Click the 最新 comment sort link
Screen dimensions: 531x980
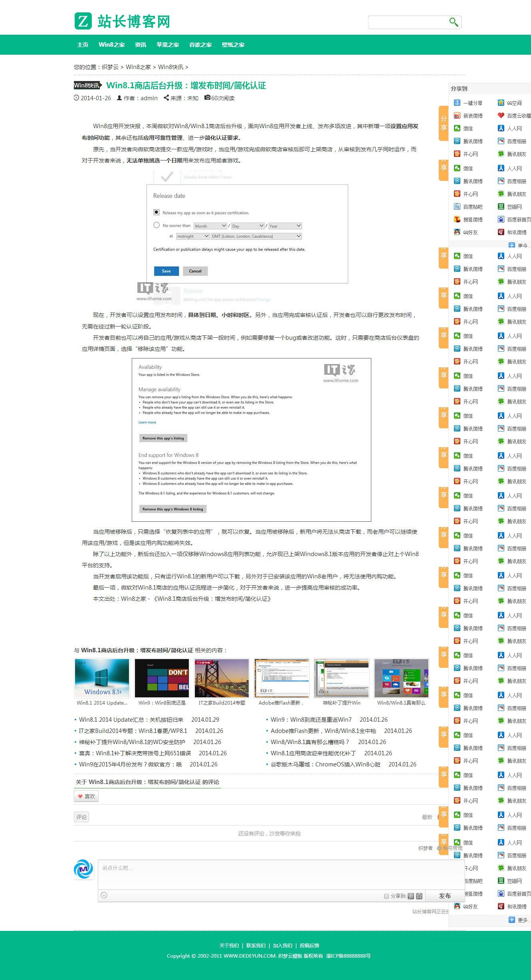(427, 817)
